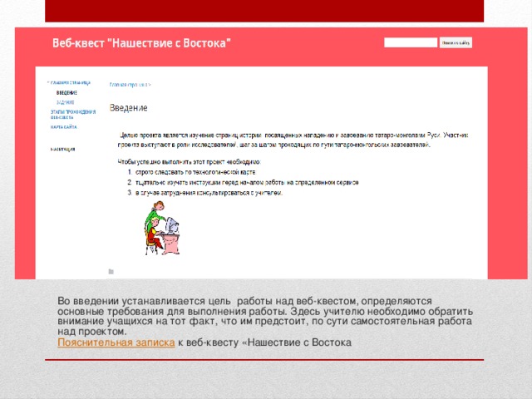Click the 'Главная страница' breadcrumb link

tap(129, 85)
